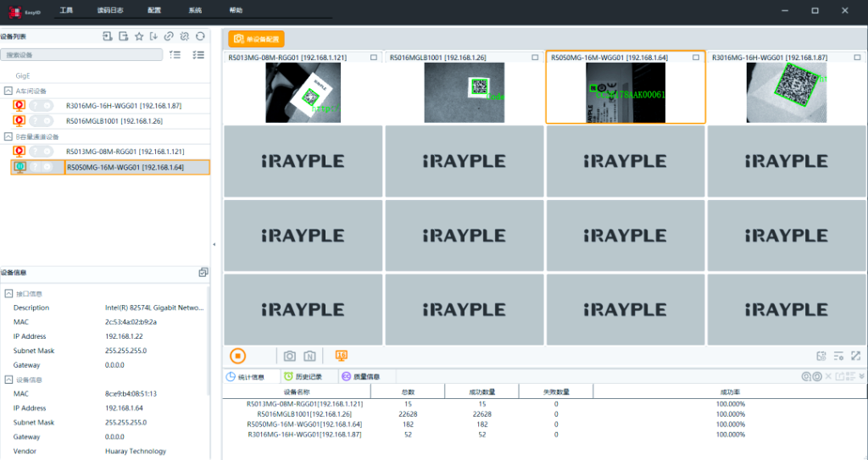Click the link/connect devices icon
868x460 pixels.
click(170, 36)
